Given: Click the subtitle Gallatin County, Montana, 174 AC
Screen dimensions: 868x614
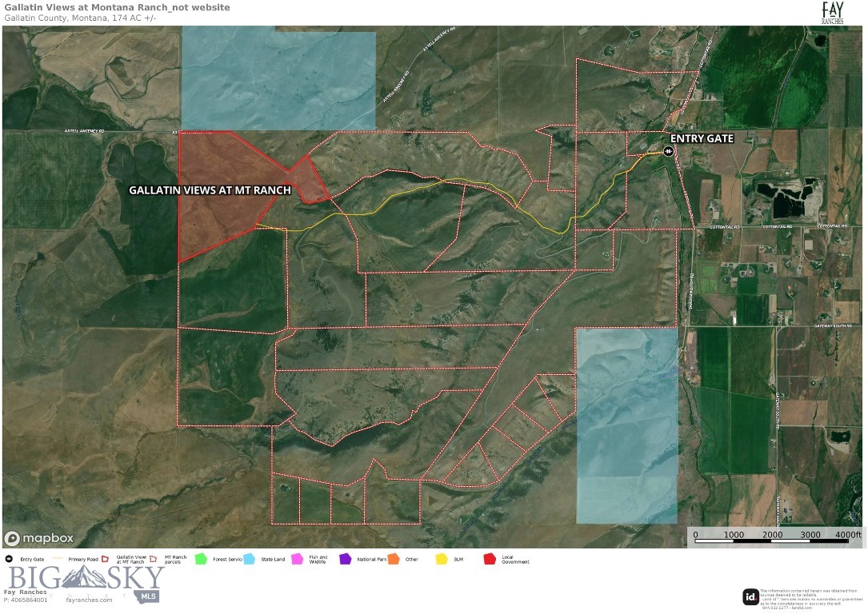Looking at the screenshot, I should coord(80,18).
